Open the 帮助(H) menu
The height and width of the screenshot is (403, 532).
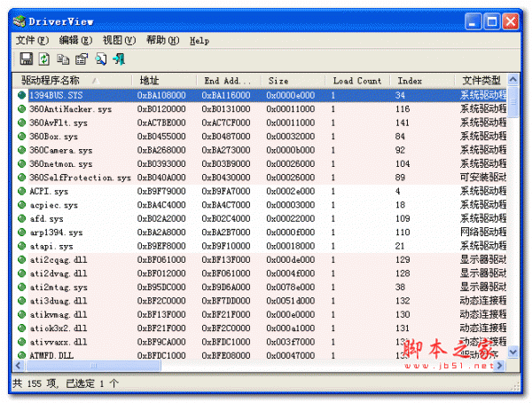pyautogui.click(x=162, y=41)
